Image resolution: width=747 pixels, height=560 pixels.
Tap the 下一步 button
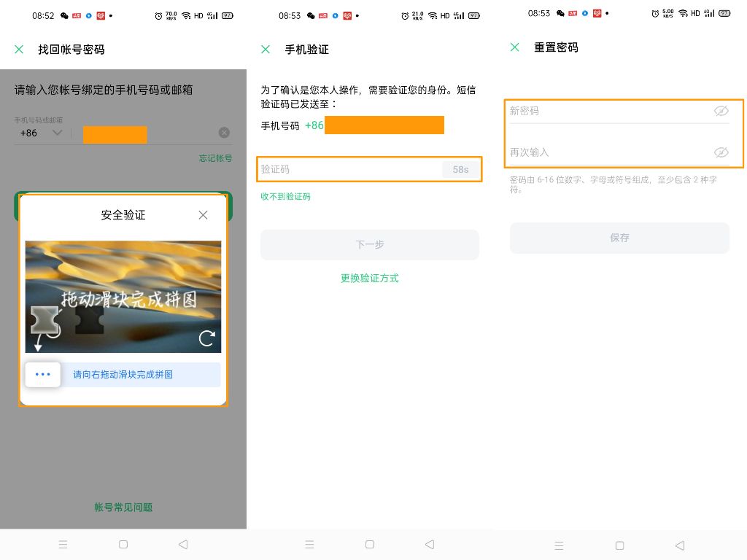[369, 244]
